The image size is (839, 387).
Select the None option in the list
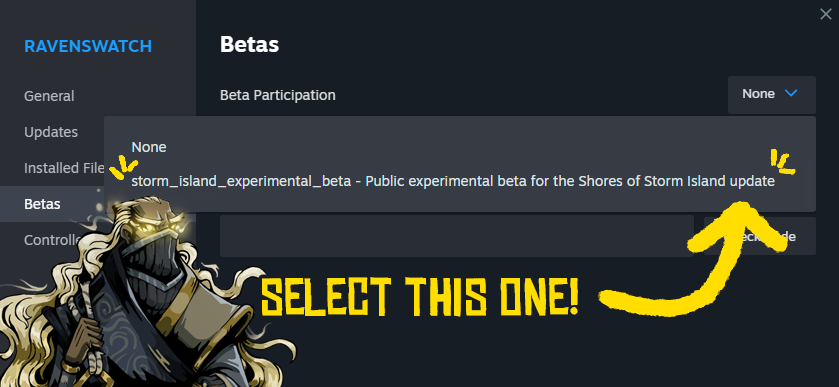(149, 147)
